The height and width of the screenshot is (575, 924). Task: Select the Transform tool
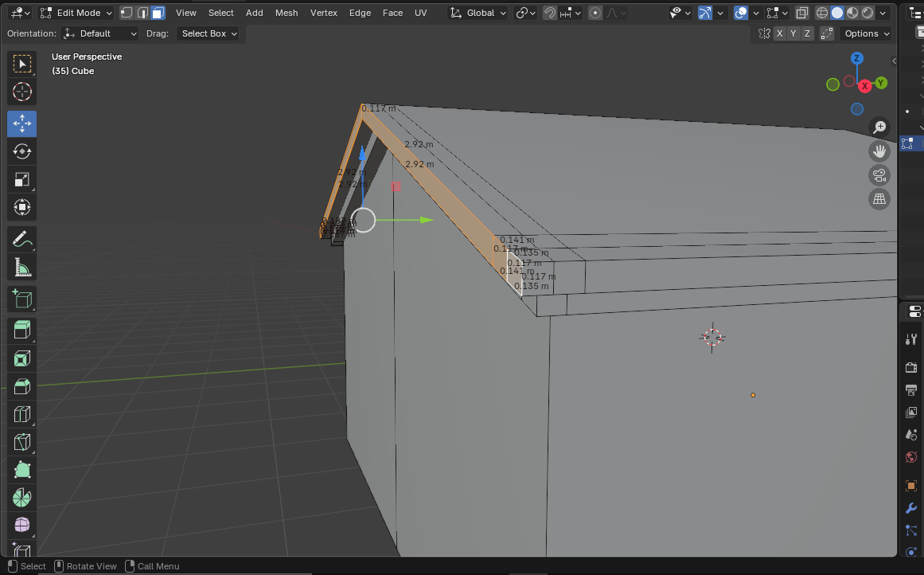pyautogui.click(x=21, y=207)
